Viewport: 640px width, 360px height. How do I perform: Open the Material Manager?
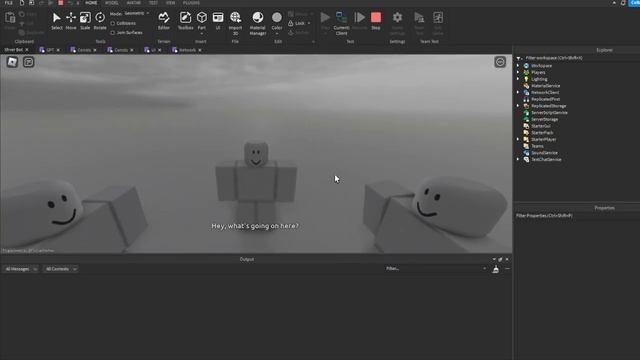(258, 23)
